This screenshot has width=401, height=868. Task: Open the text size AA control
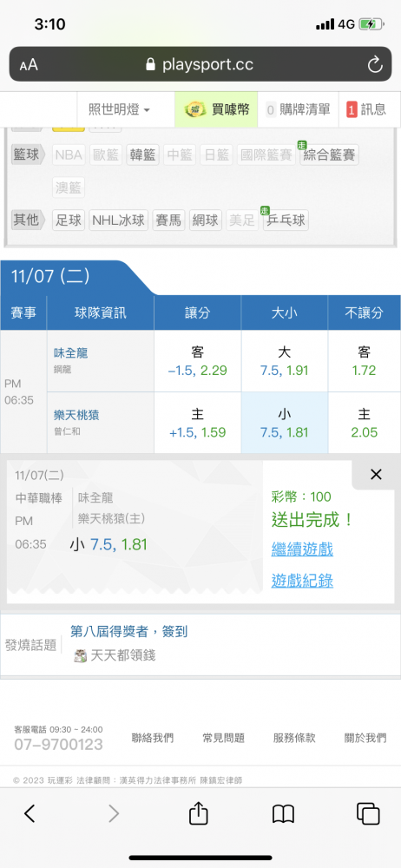(29, 65)
